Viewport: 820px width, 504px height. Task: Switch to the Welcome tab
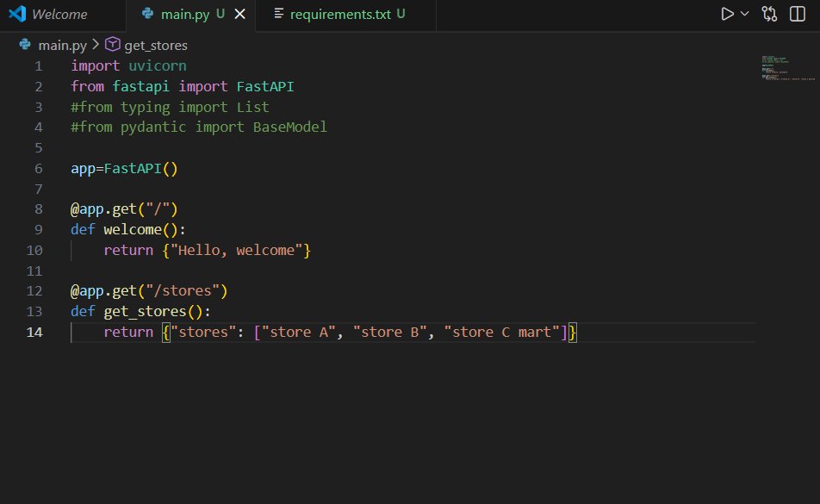(60, 14)
